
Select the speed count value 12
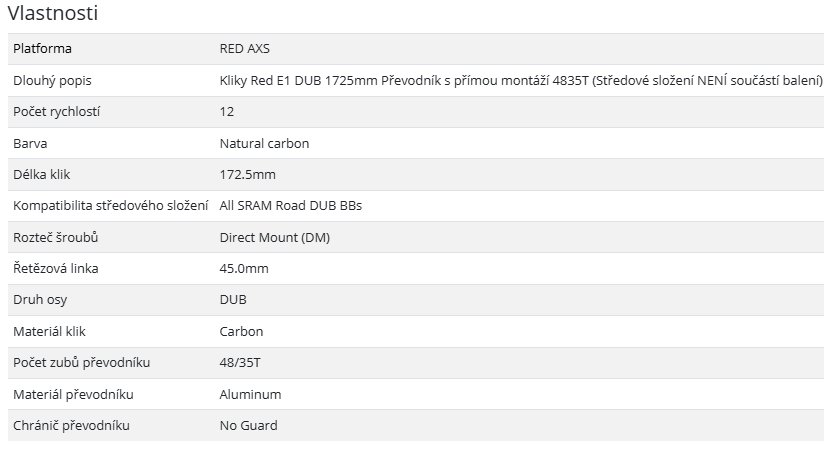[x=227, y=112]
